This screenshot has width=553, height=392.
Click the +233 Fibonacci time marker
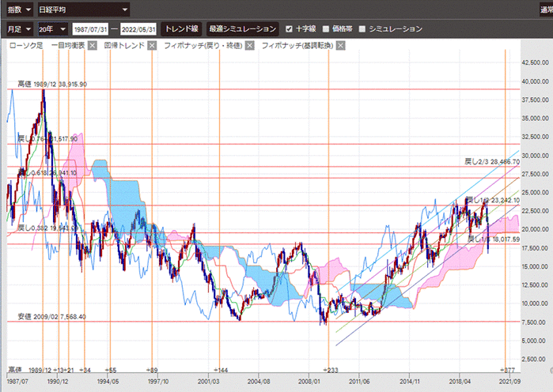[331, 370]
